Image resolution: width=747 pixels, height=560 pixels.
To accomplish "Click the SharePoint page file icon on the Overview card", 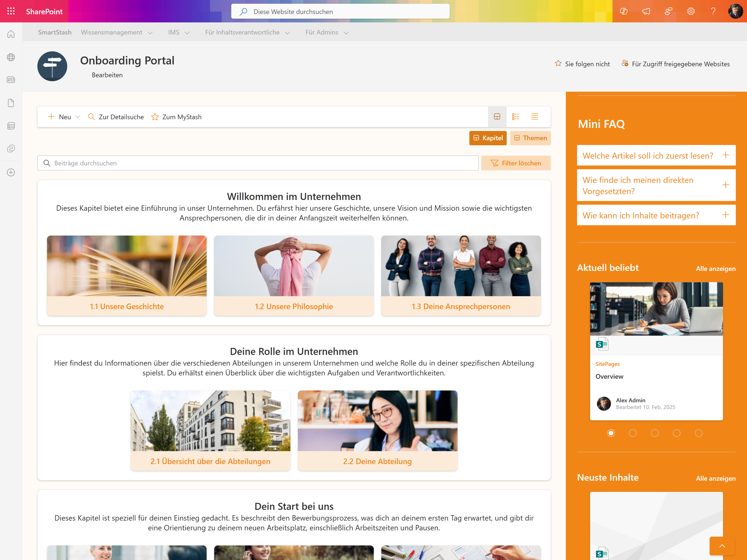I will coord(602,344).
